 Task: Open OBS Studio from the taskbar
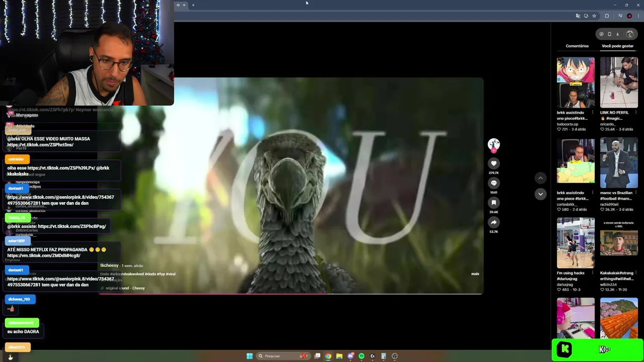click(394, 356)
